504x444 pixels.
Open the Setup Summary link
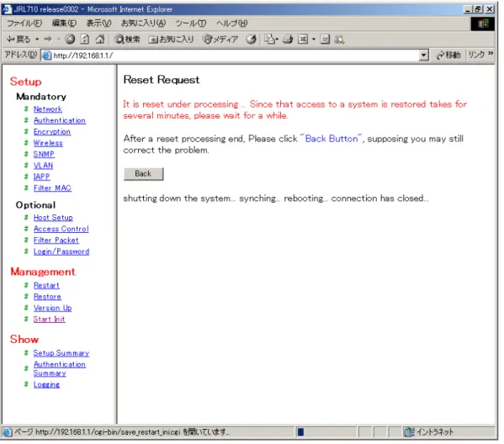click(61, 352)
